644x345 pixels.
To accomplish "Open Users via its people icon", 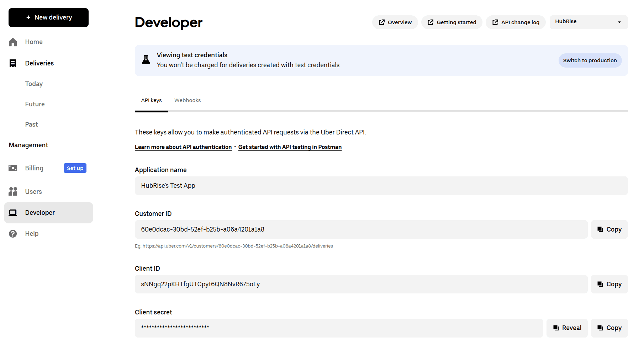I will (13, 191).
